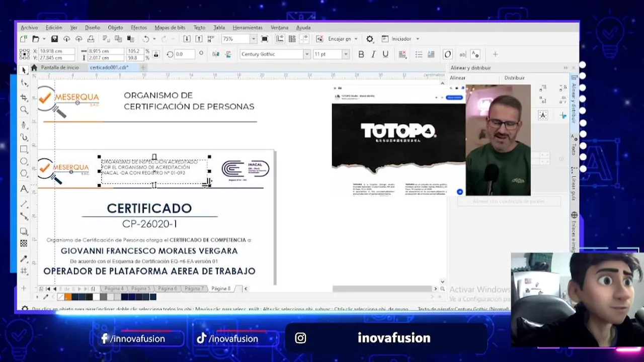Open the Century Gothic font dropdown
Viewport: 644px width, 362px height.
tap(306, 54)
